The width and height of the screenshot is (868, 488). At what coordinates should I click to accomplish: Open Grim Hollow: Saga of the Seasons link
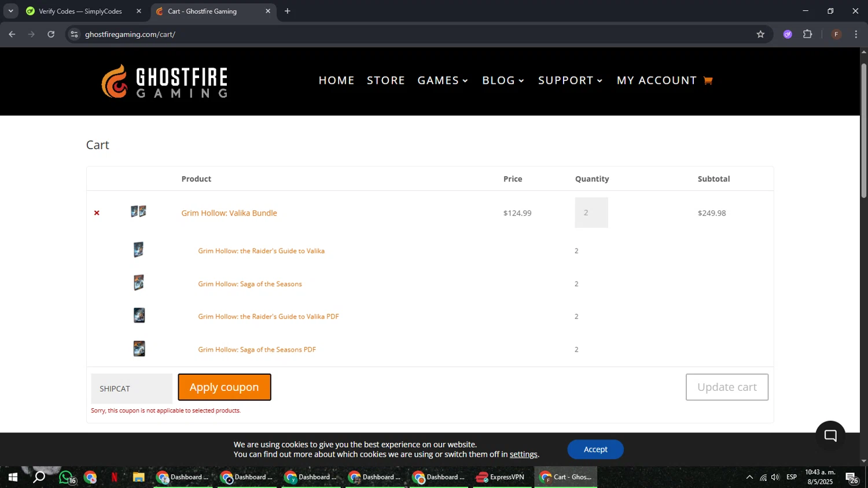[250, 284]
